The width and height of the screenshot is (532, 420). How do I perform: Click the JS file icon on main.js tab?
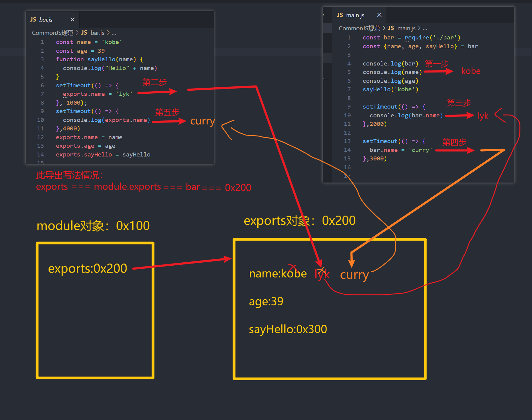pyautogui.click(x=340, y=15)
